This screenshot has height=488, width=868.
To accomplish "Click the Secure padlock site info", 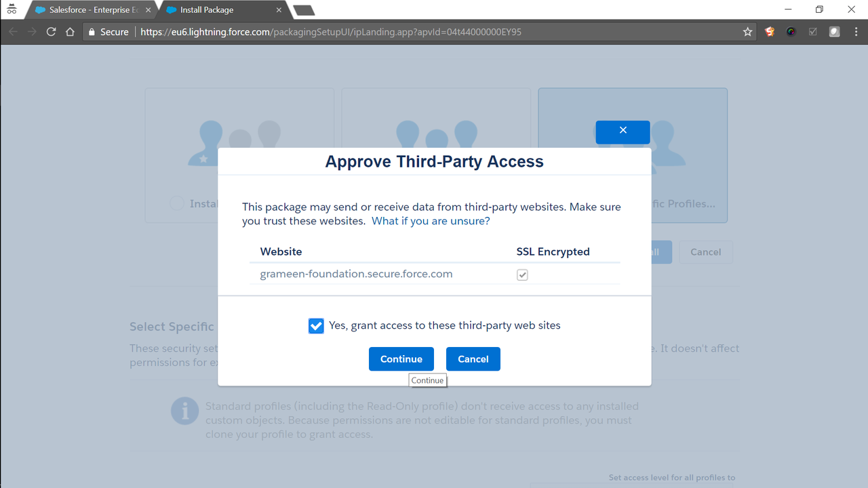I will pos(108,32).
